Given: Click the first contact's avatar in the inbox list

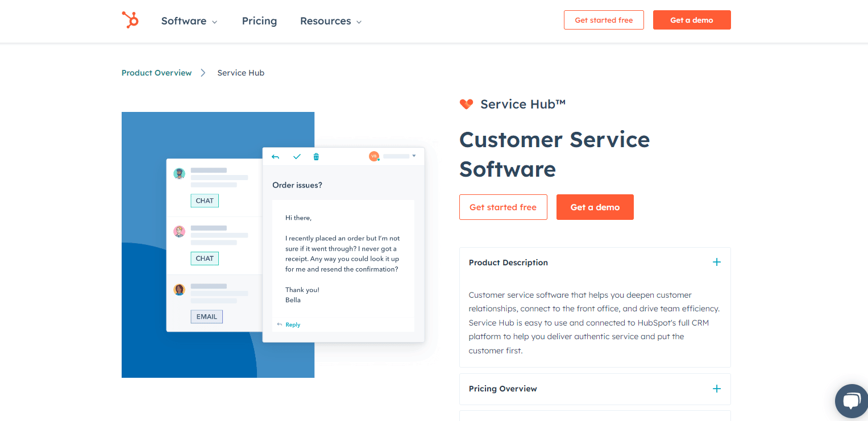Looking at the screenshot, I should point(179,173).
